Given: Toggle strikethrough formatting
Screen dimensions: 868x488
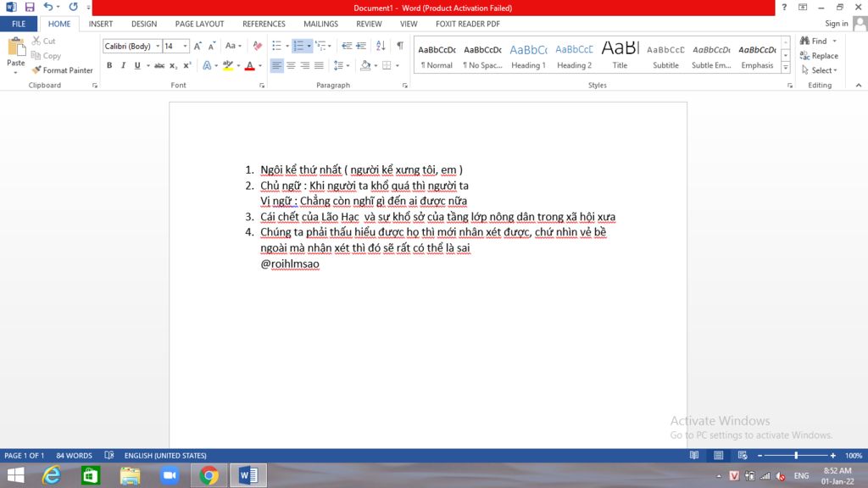Looking at the screenshot, I should point(159,65).
